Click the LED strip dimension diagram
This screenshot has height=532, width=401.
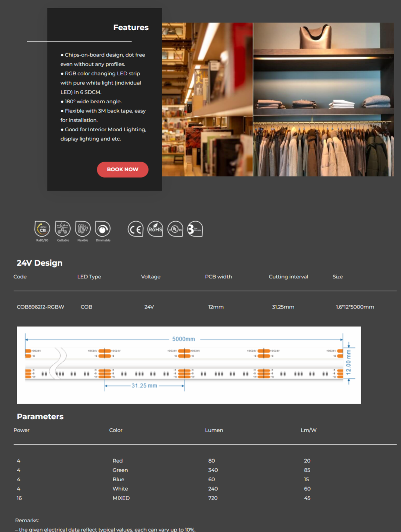point(189,365)
